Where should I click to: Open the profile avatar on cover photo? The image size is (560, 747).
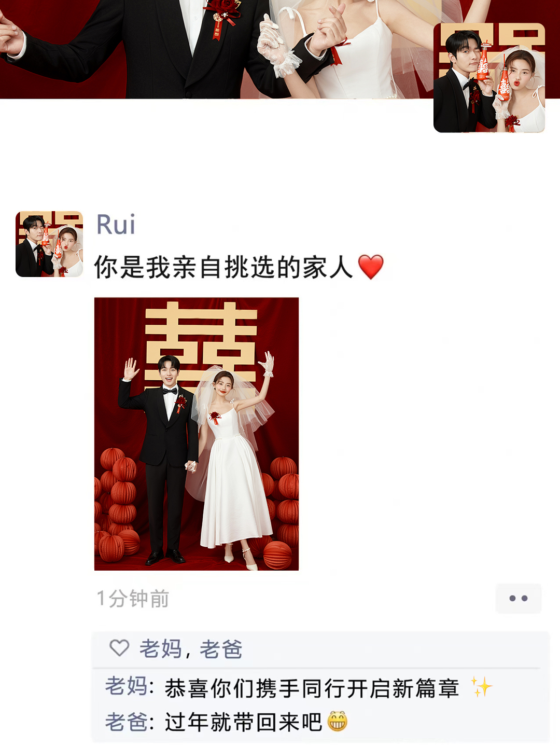tap(489, 78)
